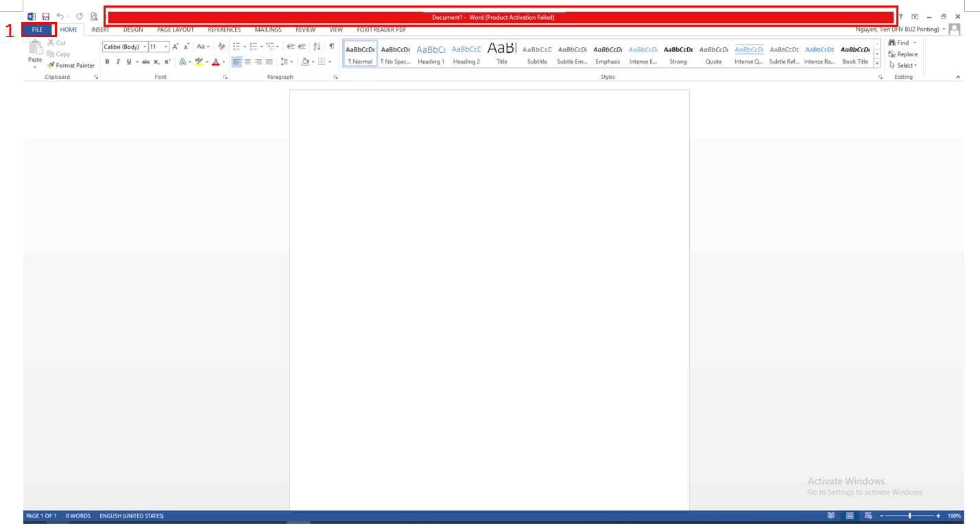
Task: Click the account profile picture
Action: tap(955, 29)
